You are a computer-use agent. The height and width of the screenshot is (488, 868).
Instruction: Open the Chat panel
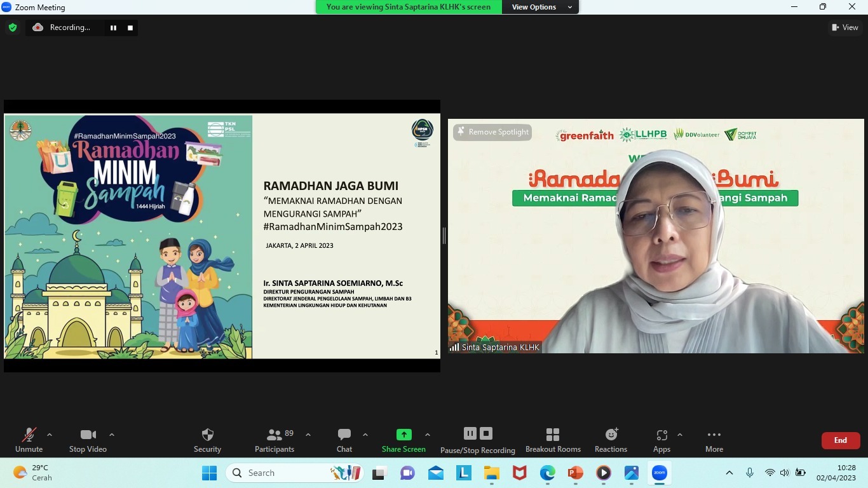coord(344,440)
